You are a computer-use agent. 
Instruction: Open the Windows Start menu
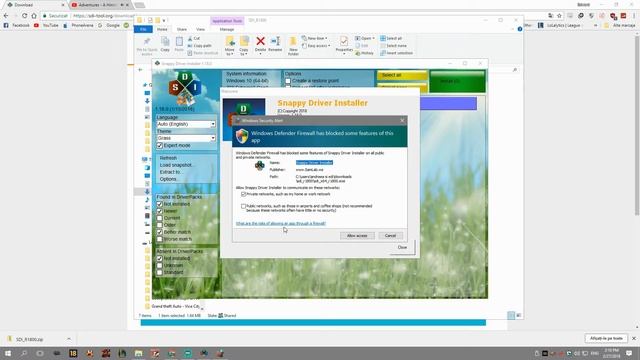click(x=8, y=353)
